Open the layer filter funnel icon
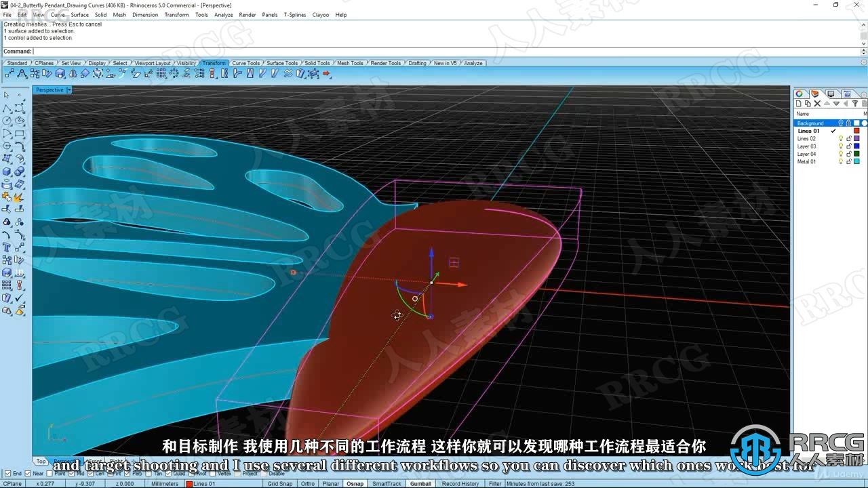 pos(855,104)
